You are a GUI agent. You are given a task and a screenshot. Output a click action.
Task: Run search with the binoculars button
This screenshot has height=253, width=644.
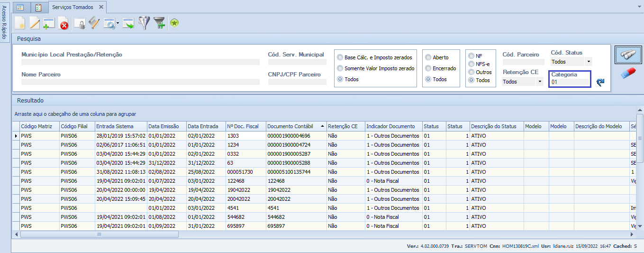coord(628,55)
